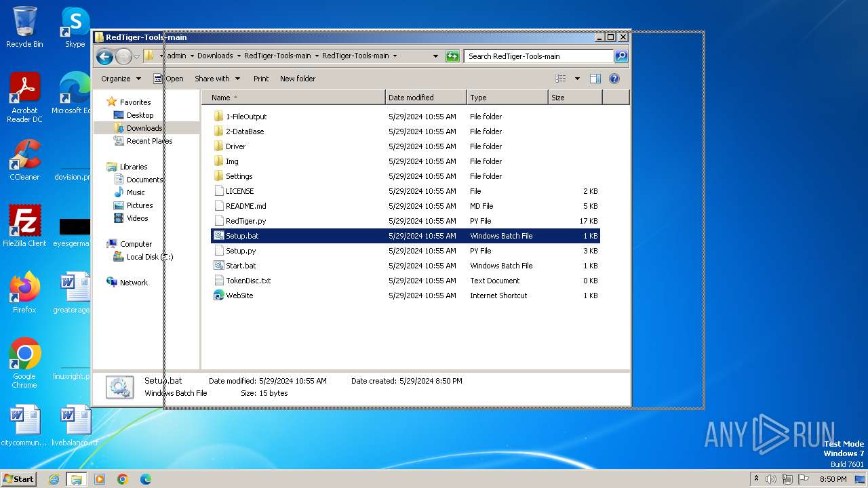Launch Internet Explorer from the taskbar
Screen dimensions: 868x488
click(54, 479)
